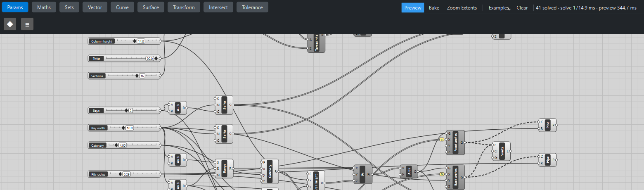Select the Front arches node
644x190 pixels.
[x=455, y=142]
